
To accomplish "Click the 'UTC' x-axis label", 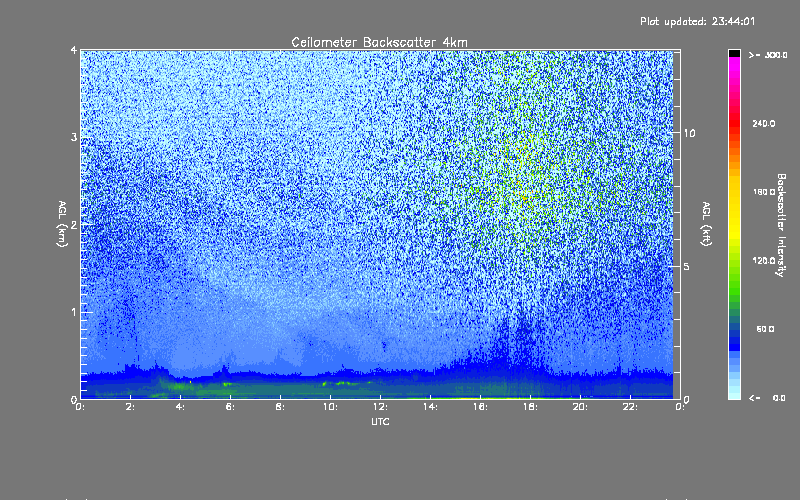I will [380, 421].
